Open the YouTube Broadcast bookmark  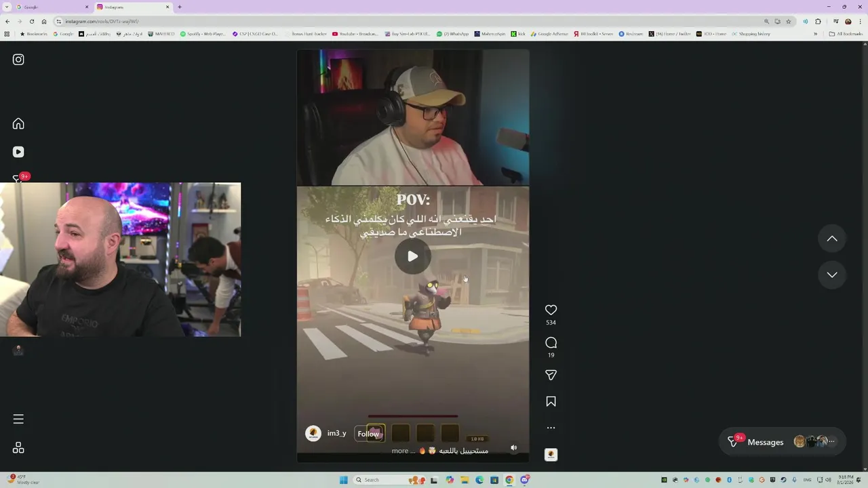coord(355,34)
